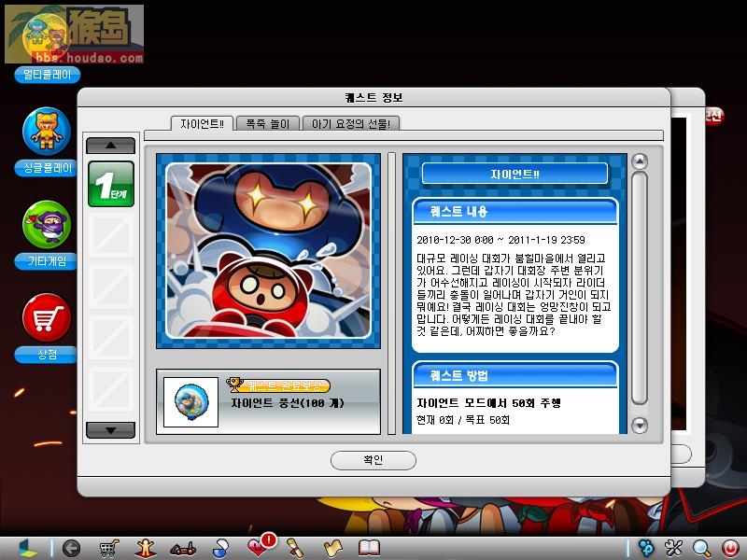Click the stage list down arrow
The width and height of the screenshot is (747, 560).
click(x=110, y=430)
